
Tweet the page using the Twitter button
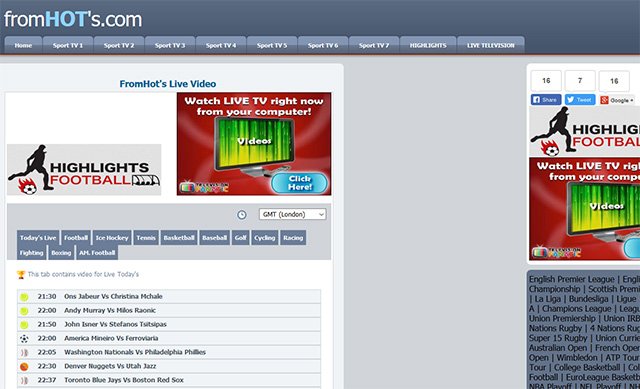point(580,100)
